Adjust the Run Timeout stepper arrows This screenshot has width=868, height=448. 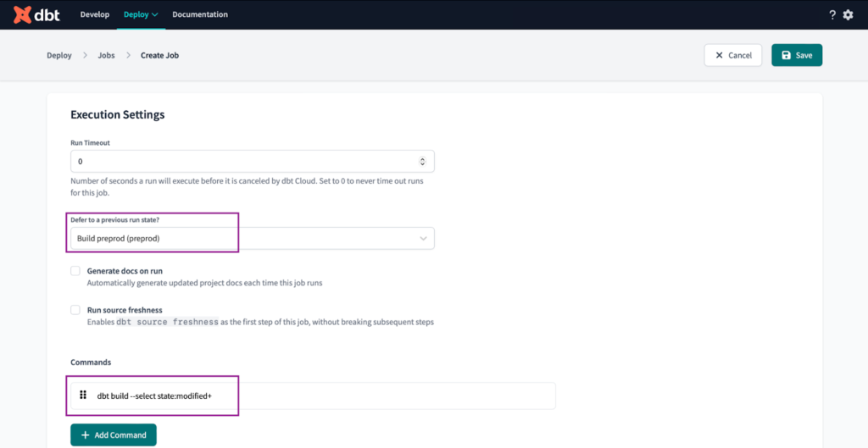[x=423, y=162]
